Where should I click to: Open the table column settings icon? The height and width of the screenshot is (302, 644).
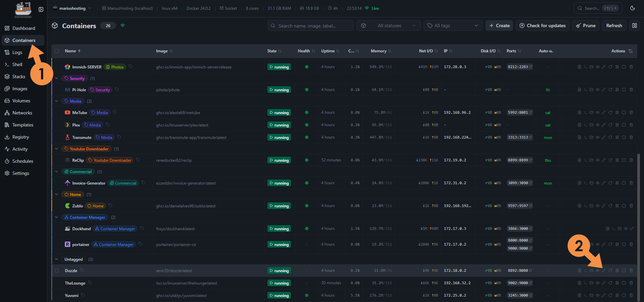tap(631, 51)
